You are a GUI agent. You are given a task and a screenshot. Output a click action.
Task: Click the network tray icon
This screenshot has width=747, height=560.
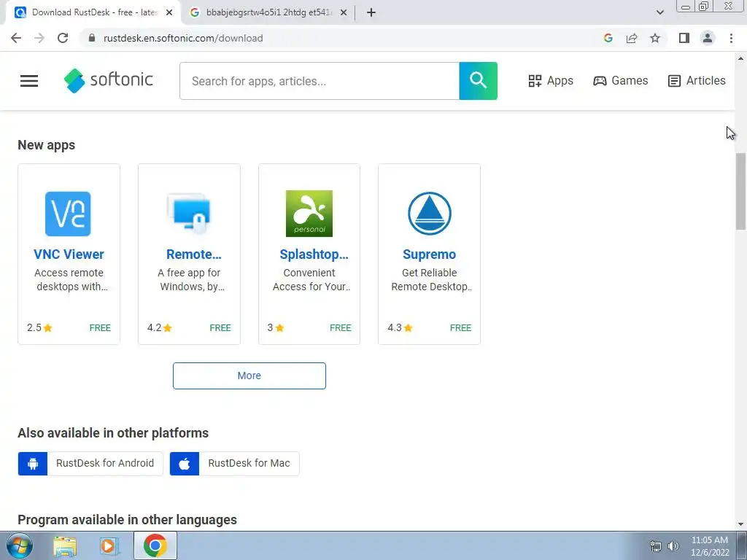[x=656, y=546]
